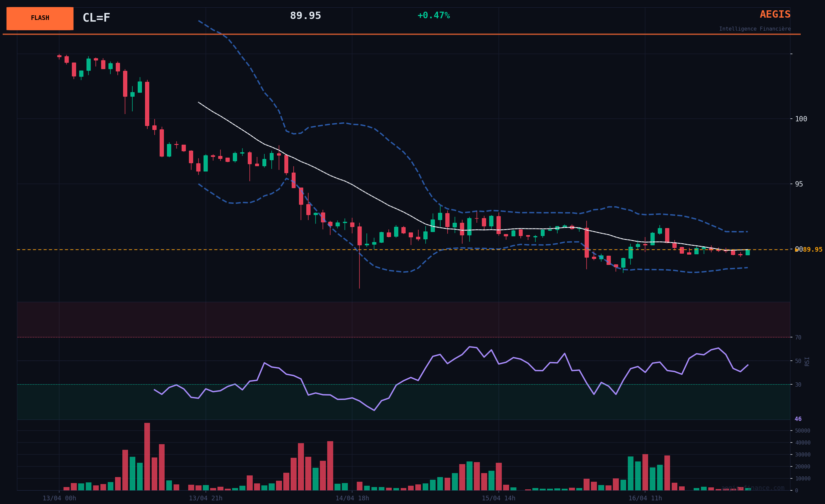The height and width of the screenshot is (504, 825).
Task: Click the RSI 30 level label
Action: pos(798,385)
